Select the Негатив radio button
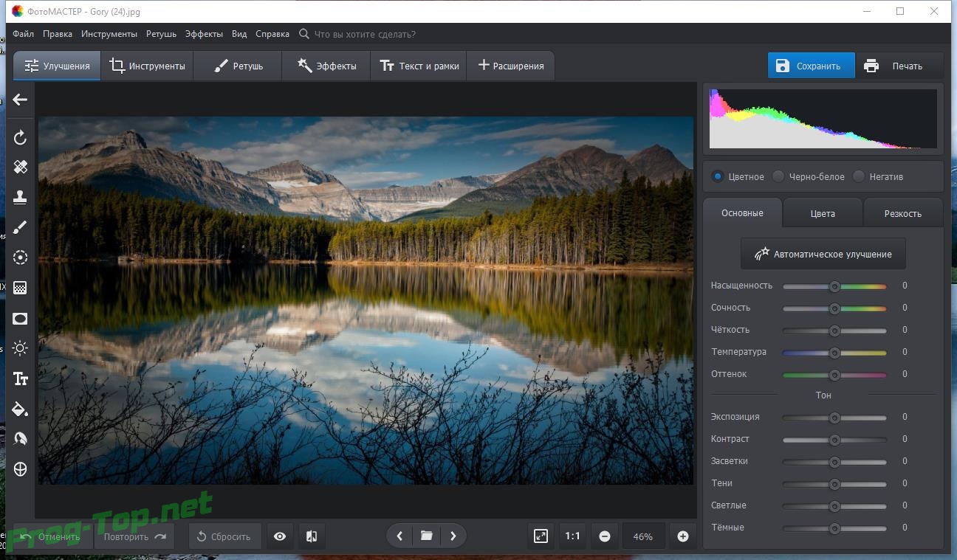The height and width of the screenshot is (560, 957). tap(858, 177)
